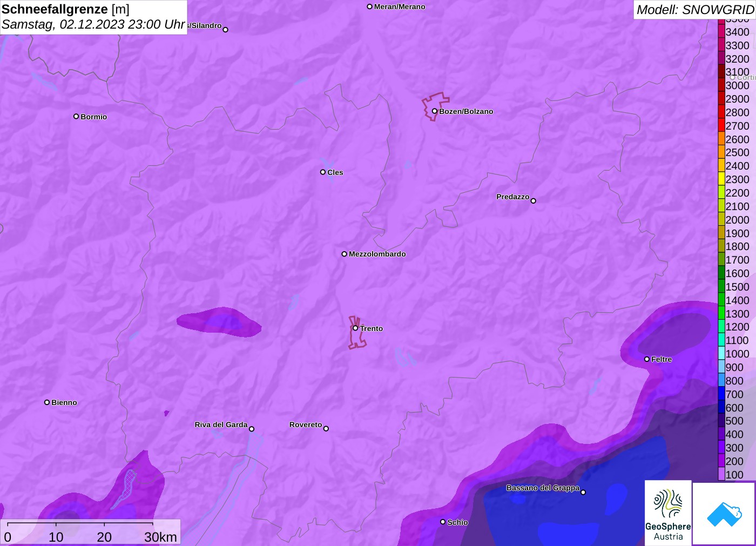Click the legend value "500"
The height and width of the screenshot is (546, 756).
coord(734,421)
